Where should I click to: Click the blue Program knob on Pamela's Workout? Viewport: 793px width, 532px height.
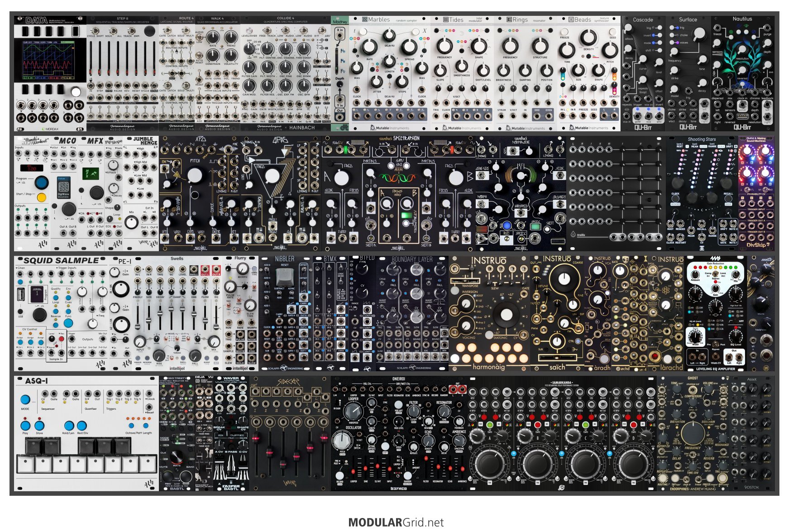coord(41,182)
